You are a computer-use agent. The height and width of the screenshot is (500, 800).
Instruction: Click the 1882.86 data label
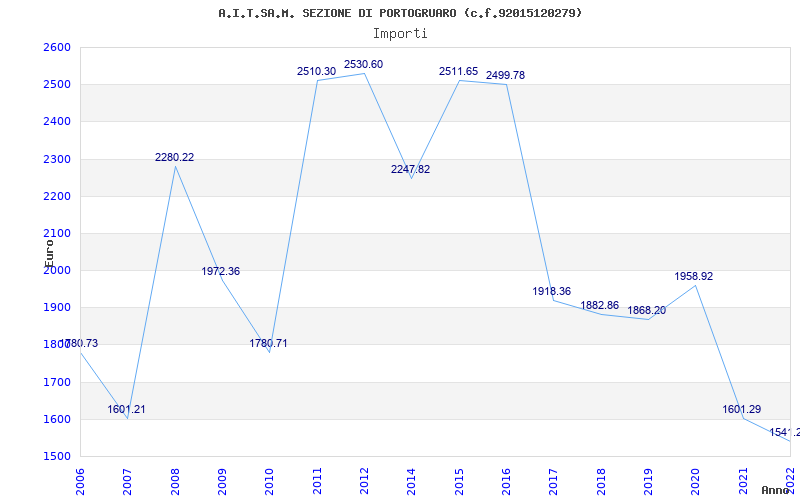(x=599, y=305)
